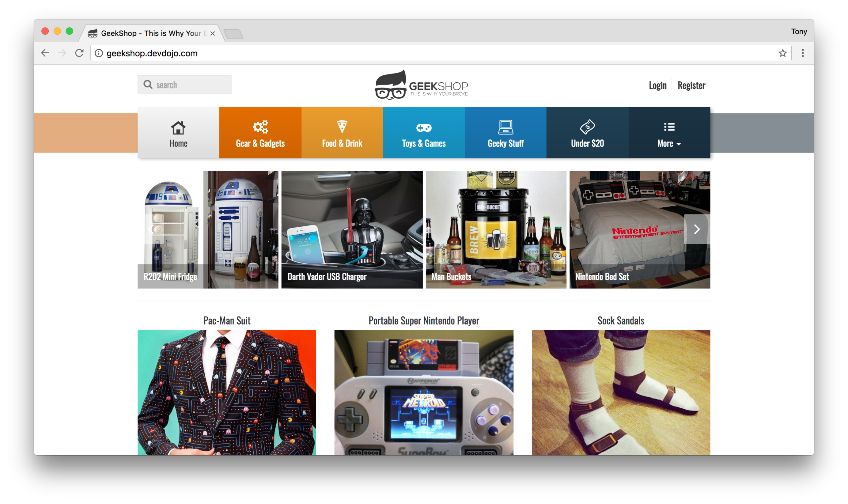Image resolution: width=848 pixels, height=504 pixels.
Task: Click the Register link
Action: tap(691, 85)
